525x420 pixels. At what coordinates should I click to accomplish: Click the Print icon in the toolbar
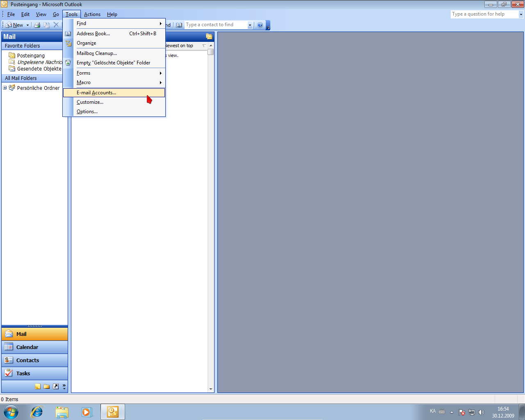37,25
